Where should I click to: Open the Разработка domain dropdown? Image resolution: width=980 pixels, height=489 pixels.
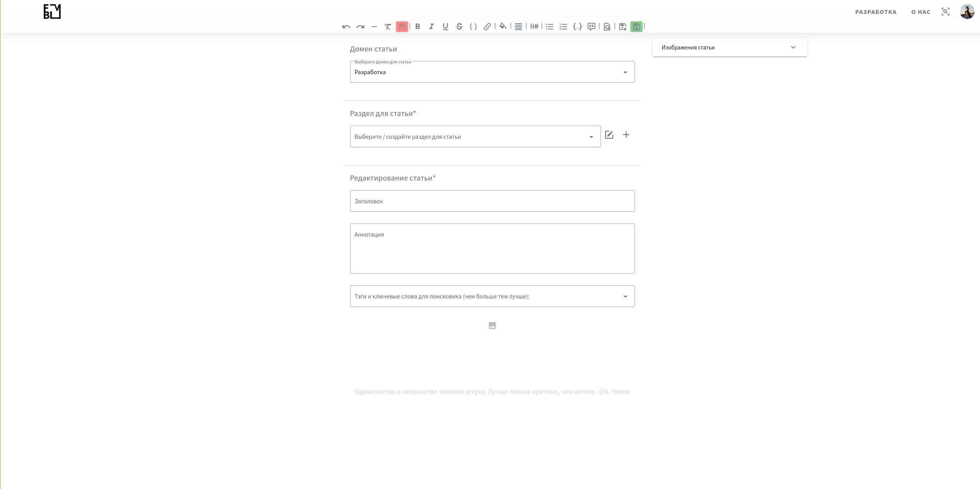492,72
